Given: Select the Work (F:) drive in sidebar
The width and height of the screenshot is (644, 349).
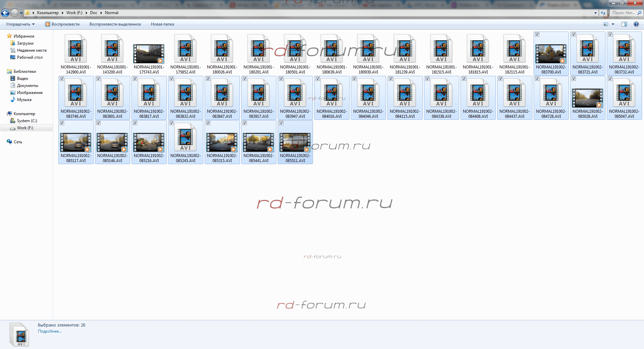Looking at the screenshot, I should click(25, 128).
